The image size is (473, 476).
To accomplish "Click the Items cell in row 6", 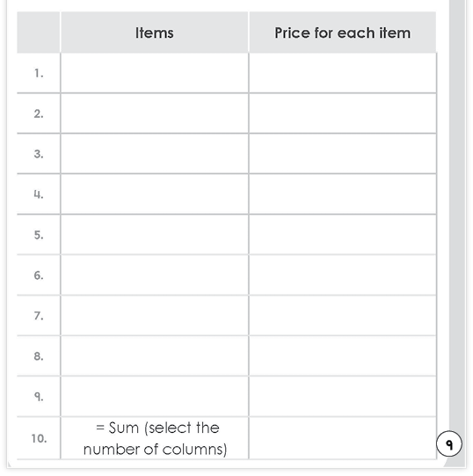I will tap(155, 275).
